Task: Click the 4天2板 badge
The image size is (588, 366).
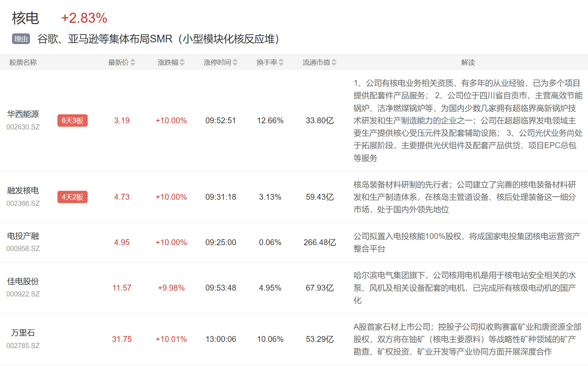Action: pyautogui.click(x=73, y=197)
